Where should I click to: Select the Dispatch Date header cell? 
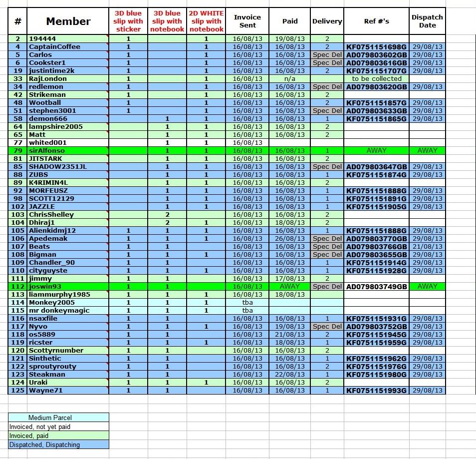pos(427,21)
